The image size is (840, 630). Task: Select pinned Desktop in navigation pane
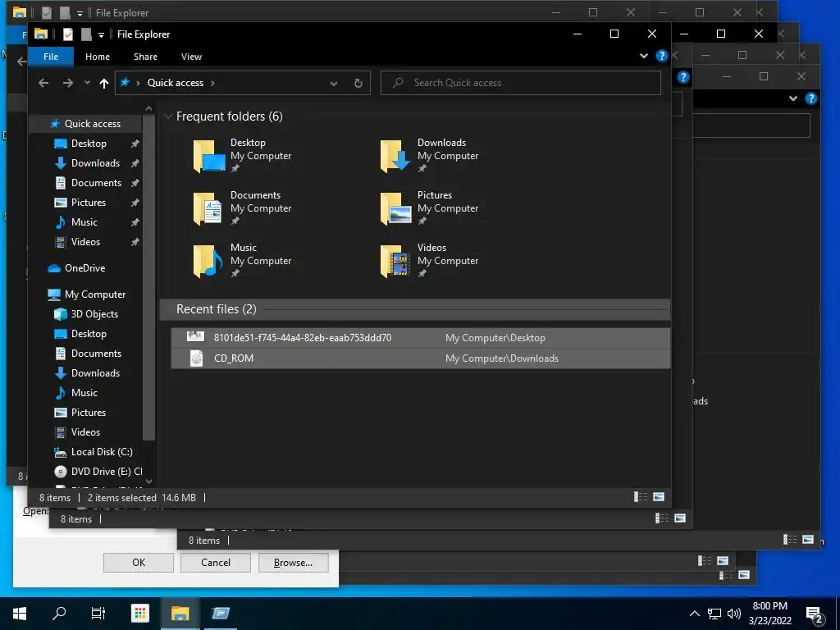tap(89, 144)
